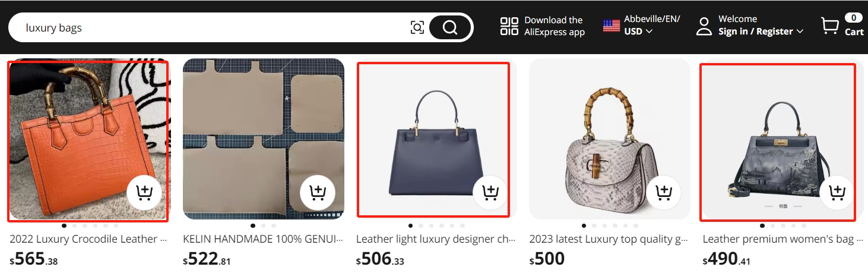Click the user account profile icon
Image resolution: width=868 pixels, height=273 pixels.
click(x=704, y=26)
